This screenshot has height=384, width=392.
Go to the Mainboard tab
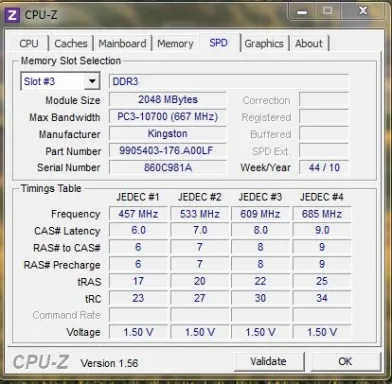point(122,44)
